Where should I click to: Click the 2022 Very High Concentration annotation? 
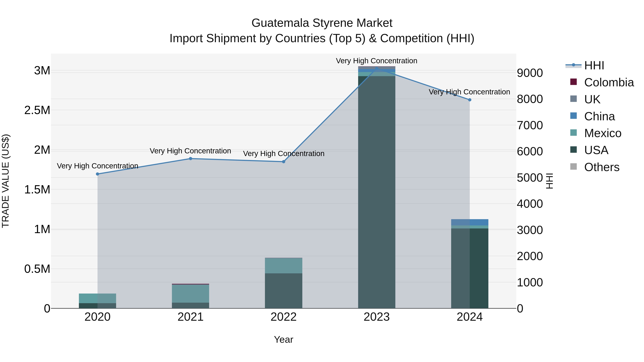[x=284, y=153]
